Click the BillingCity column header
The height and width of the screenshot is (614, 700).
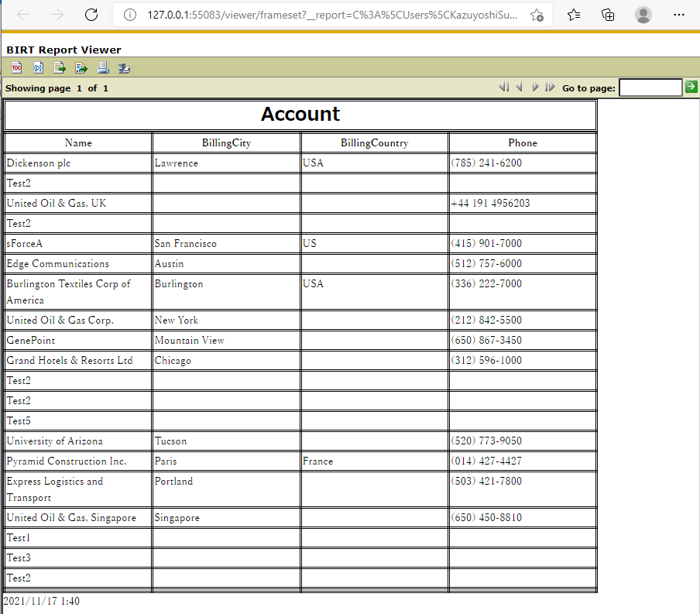pyautogui.click(x=226, y=143)
